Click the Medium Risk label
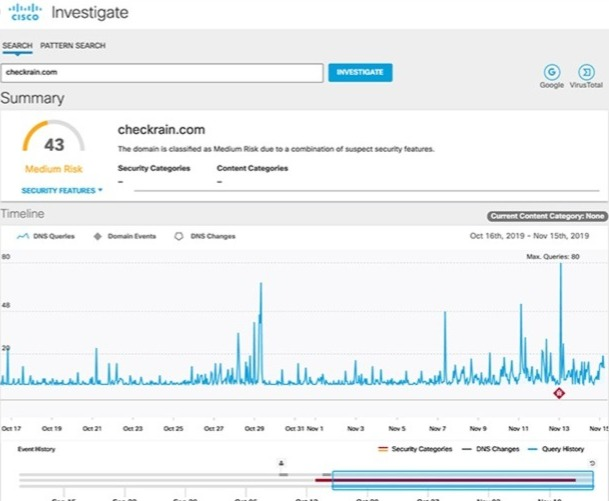The image size is (609, 501). (54, 169)
